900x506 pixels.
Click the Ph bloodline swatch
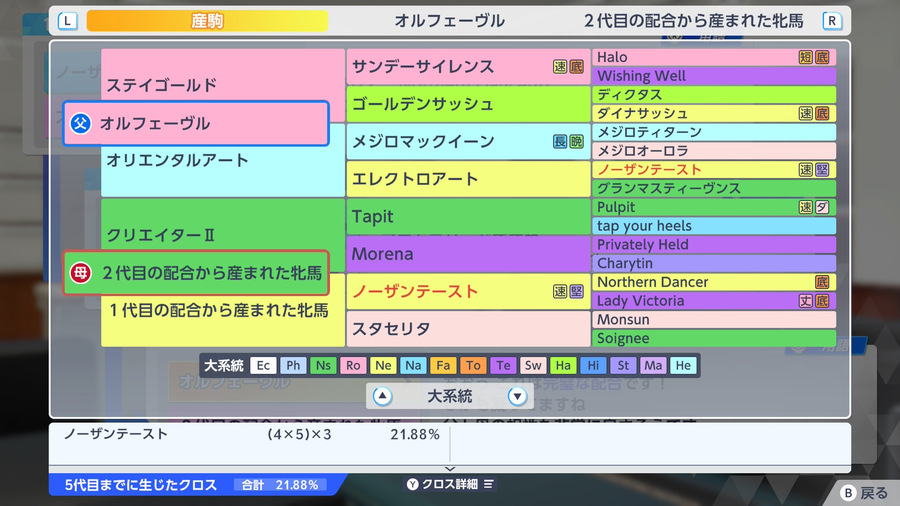click(x=293, y=365)
